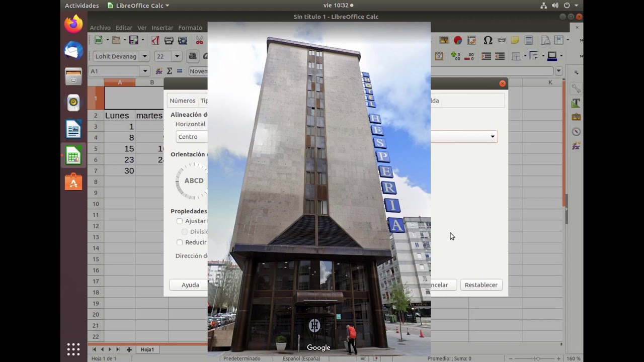Insert image toolbar icon
Screen dimensions: 644x362
tap(444, 40)
